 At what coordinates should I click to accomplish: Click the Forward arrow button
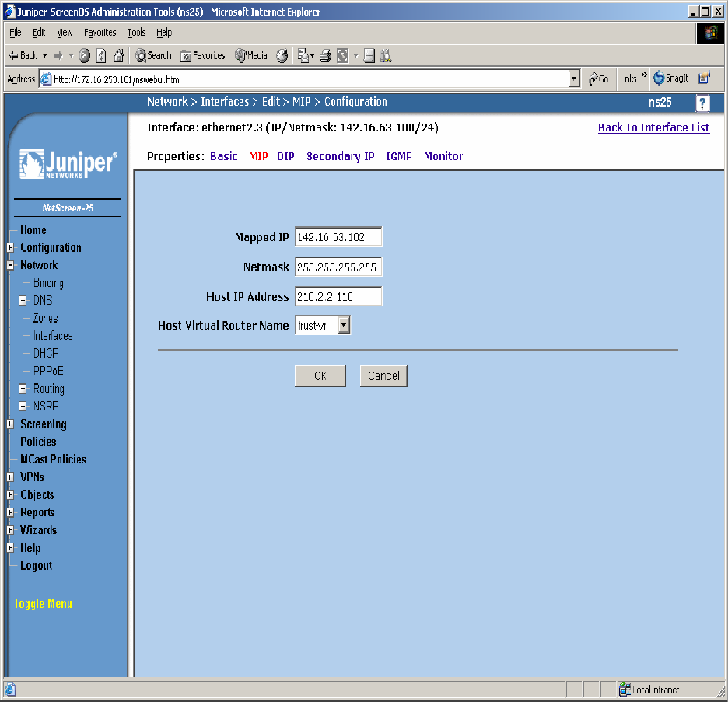click(x=58, y=56)
